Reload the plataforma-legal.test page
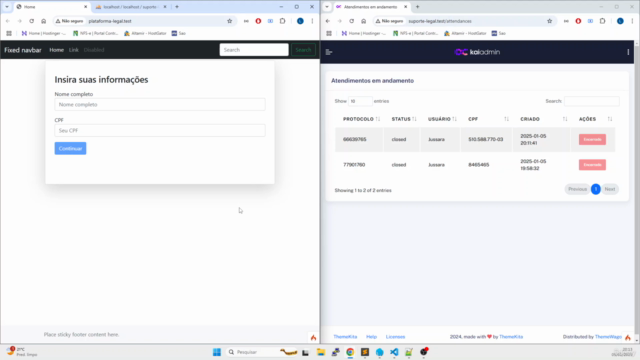Screen dimensions: 640x360 point(31,21)
